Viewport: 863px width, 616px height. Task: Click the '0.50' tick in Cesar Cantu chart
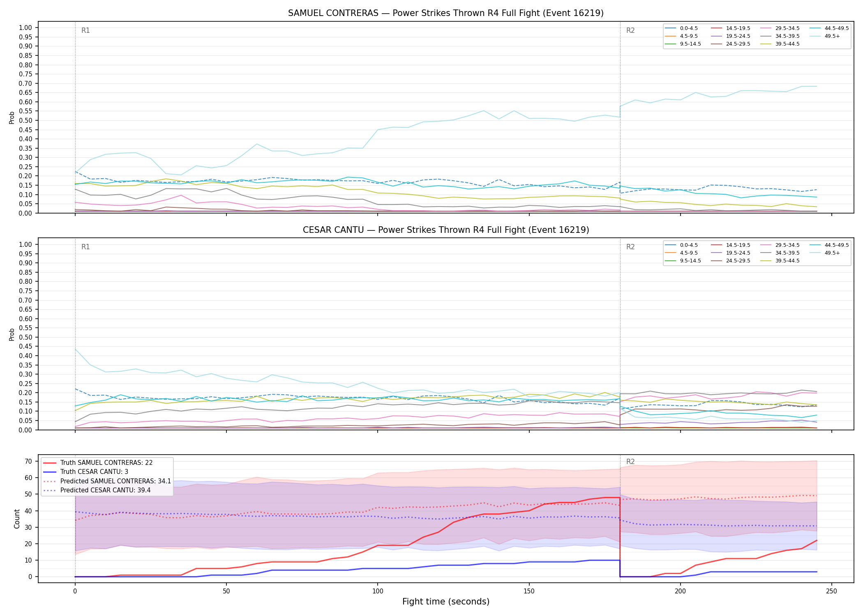25,337
